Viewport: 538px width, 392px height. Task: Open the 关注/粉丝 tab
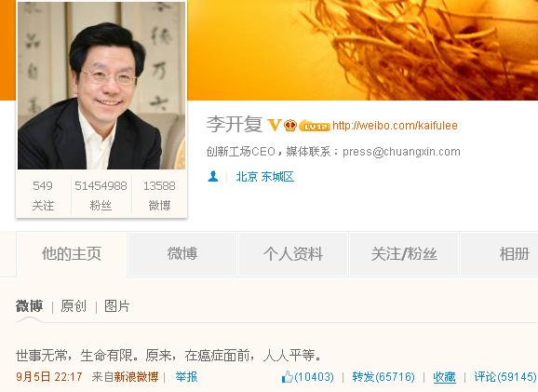pyautogui.click(x=404, y=254)
